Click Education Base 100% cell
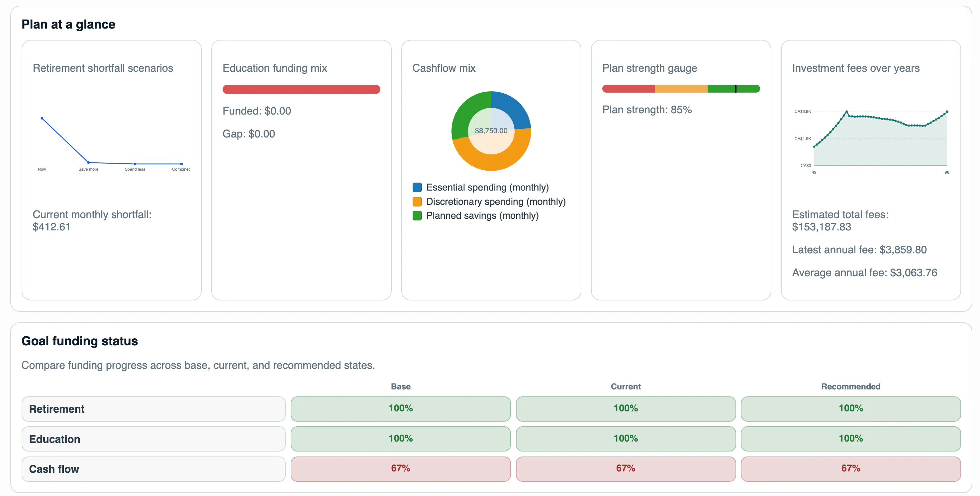The width and height of the screenshot is (980, 496). [400, 439]
